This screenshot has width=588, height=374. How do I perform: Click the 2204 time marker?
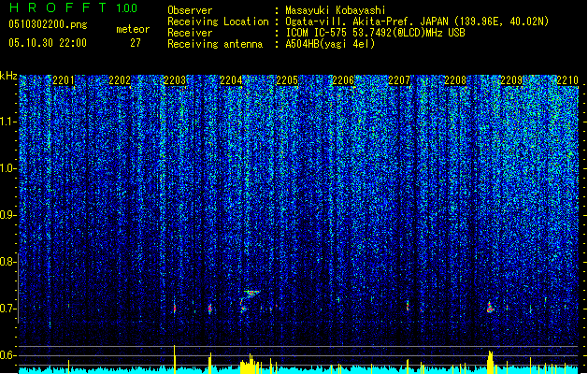(231, 80)
